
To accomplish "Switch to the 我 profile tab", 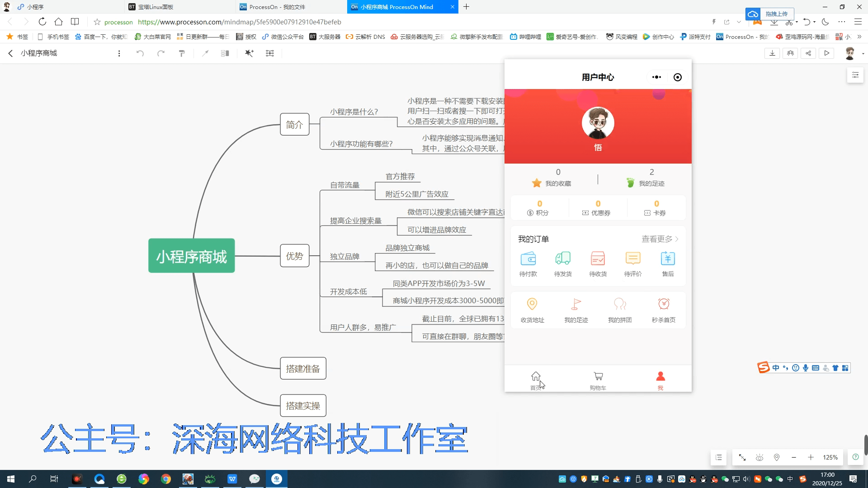I will 660,380.
